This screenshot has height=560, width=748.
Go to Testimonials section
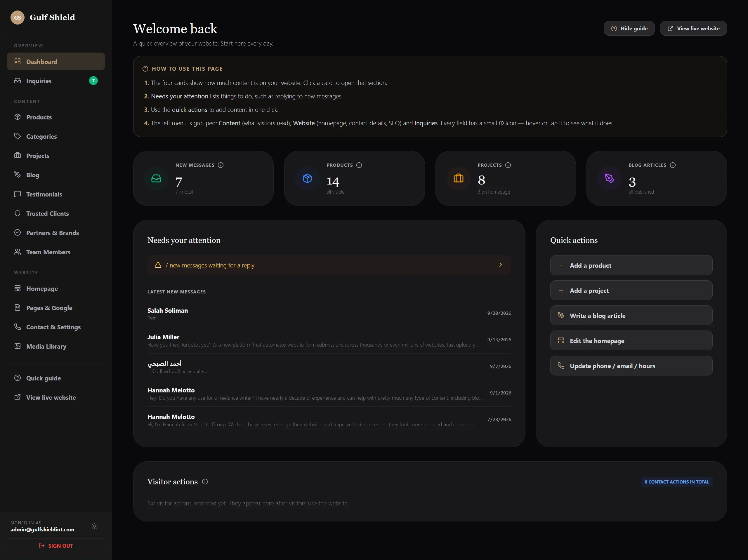click(x=56, y=194)
